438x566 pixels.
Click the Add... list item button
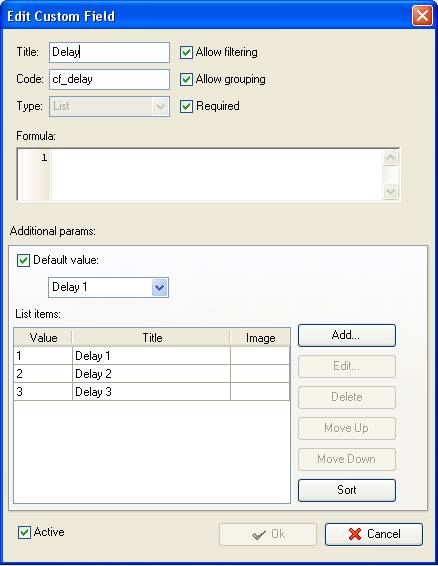click(x=347, y=335)
